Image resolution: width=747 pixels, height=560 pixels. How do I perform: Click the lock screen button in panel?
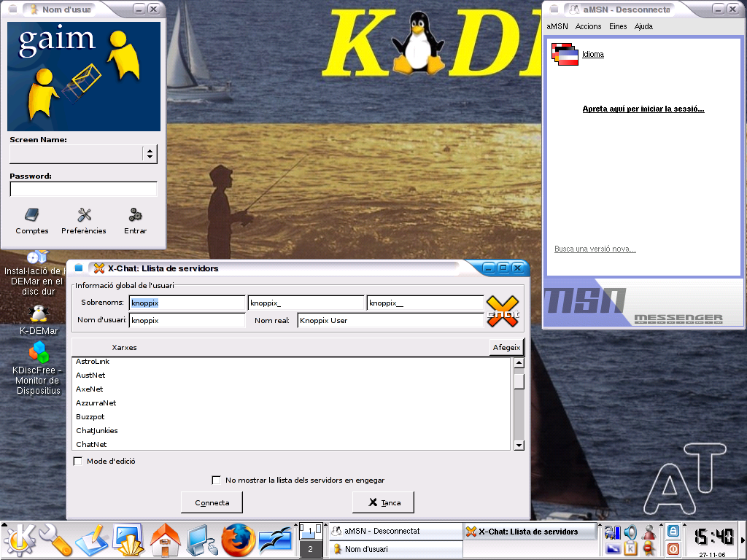[x=673, y=531]
